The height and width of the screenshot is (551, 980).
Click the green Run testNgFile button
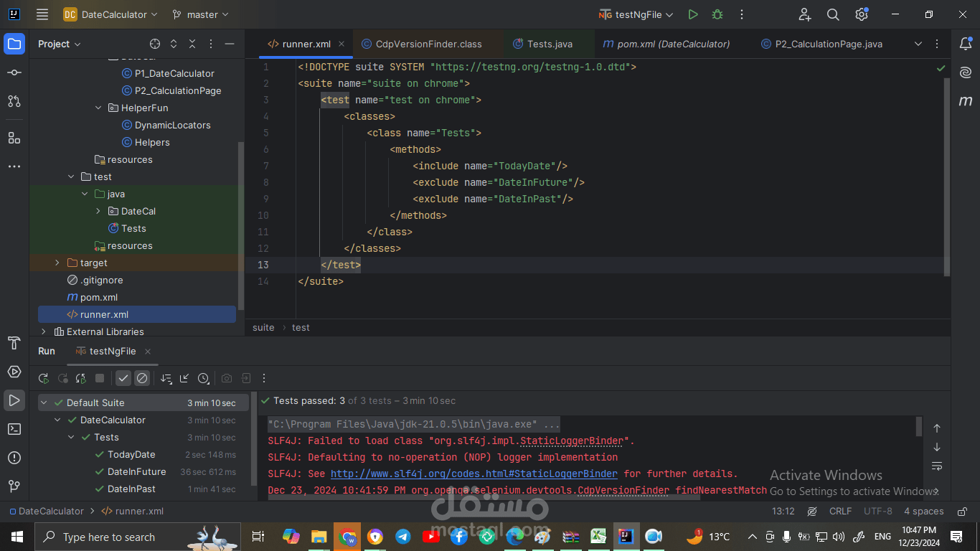click(x=692, y=14)
